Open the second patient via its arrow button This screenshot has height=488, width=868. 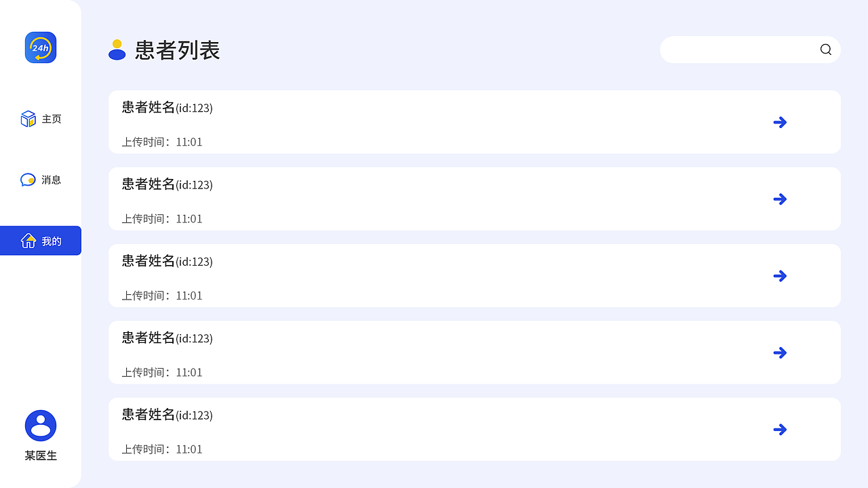pyautogui.click(x=780, y=199)
